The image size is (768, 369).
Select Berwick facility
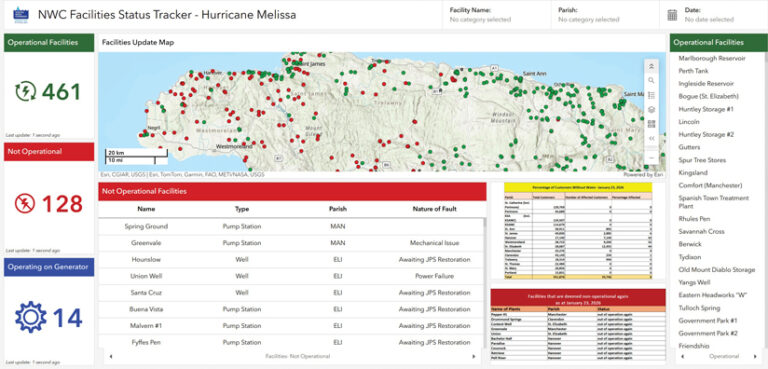[690, 244]
